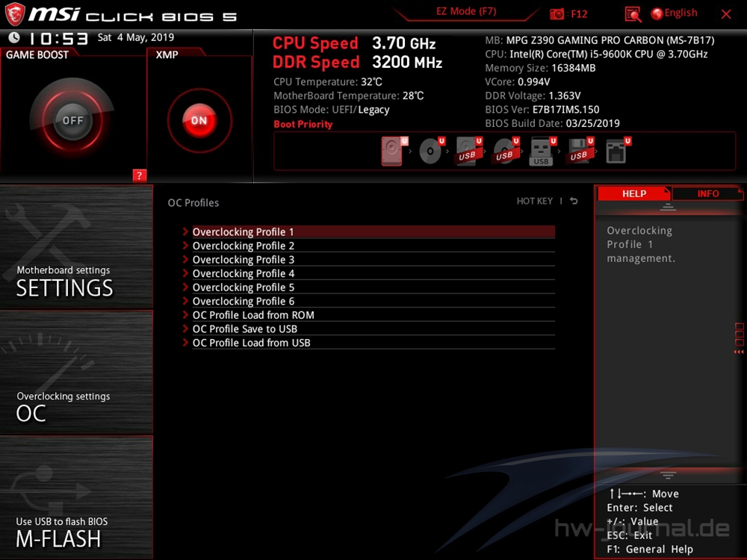Open the OC overclocking settings section

coord(76,373)
